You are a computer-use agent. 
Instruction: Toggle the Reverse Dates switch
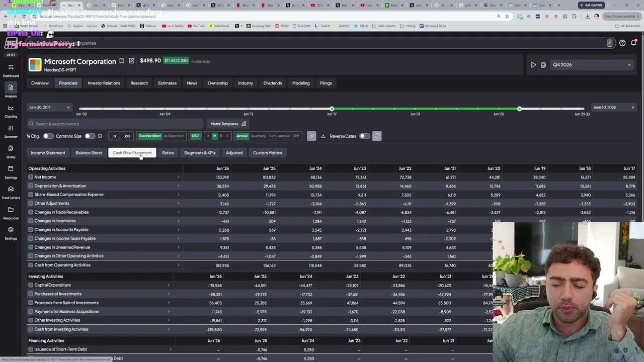(364, 136)
